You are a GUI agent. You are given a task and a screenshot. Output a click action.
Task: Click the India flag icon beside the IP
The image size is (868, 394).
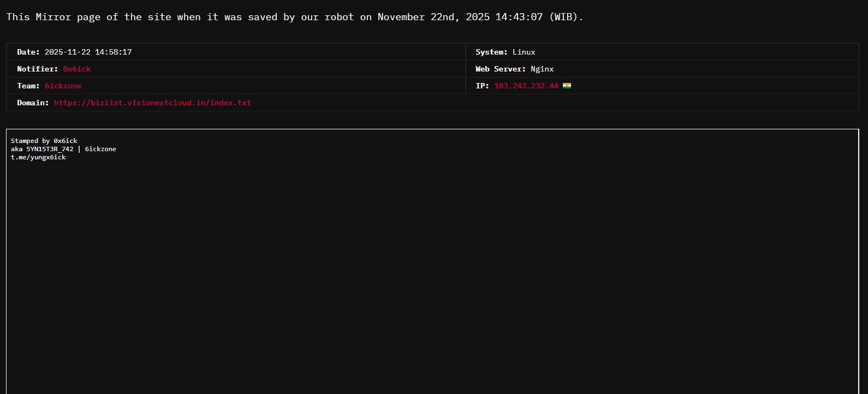click(567, 86)
